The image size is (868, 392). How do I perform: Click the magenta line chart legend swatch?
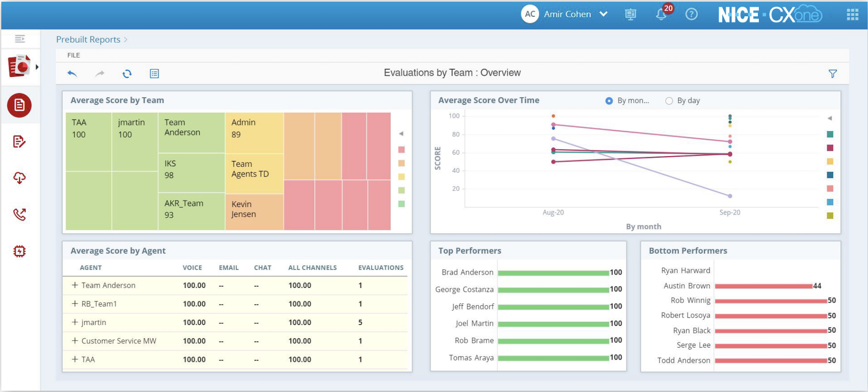(830, 148)
